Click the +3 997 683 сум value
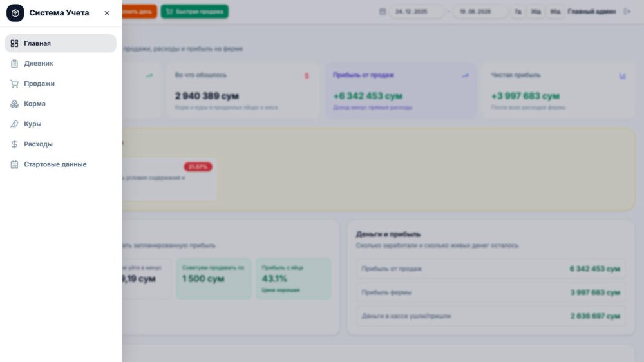644x362 pixels. coord(526,96)
